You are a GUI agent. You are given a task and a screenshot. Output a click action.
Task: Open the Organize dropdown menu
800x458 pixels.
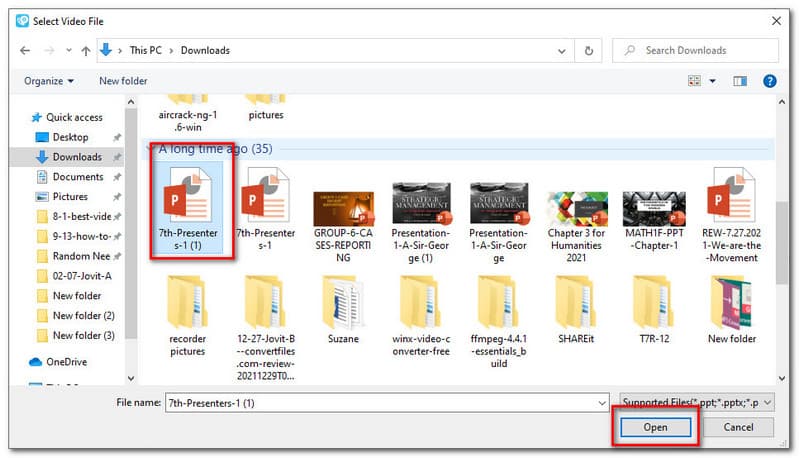tap(50, 80)
